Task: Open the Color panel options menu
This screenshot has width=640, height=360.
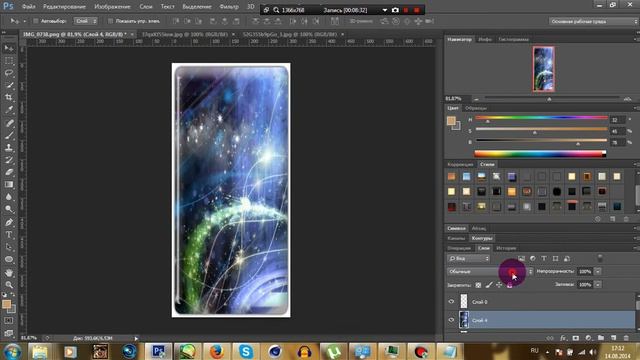Action: pyautogui.click(x=636, y=108)
